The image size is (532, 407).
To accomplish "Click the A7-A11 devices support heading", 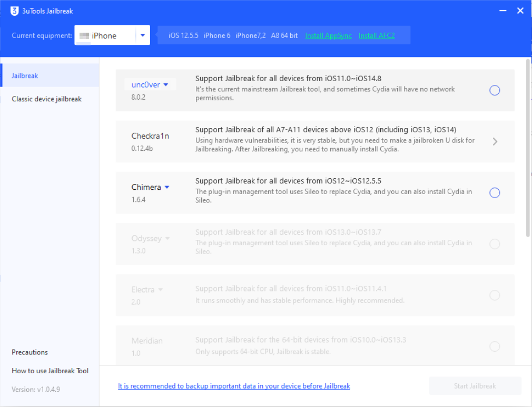I will click(x=326, y=130).
